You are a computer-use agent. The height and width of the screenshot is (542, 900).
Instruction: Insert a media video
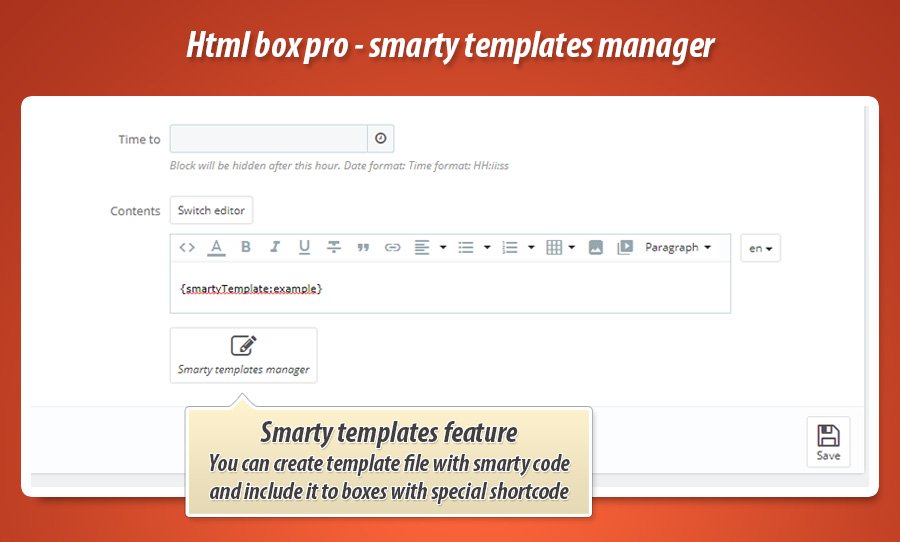[625, 247]
